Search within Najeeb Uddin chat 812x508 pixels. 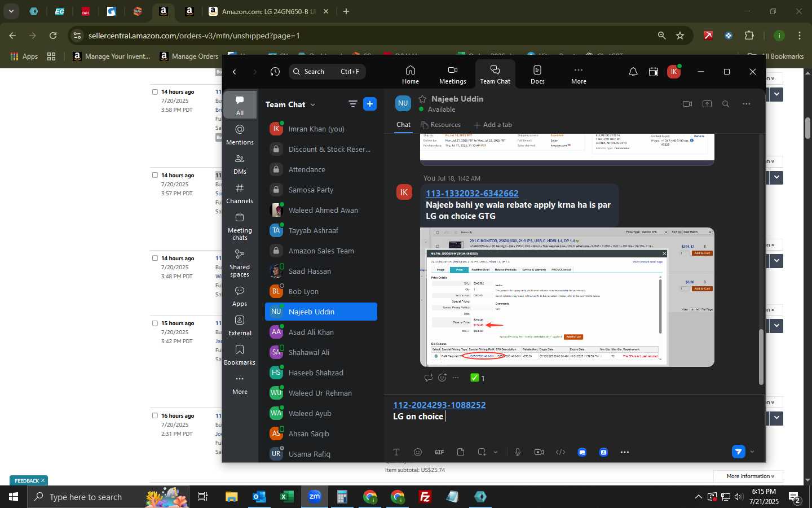(x=726, y=104)
